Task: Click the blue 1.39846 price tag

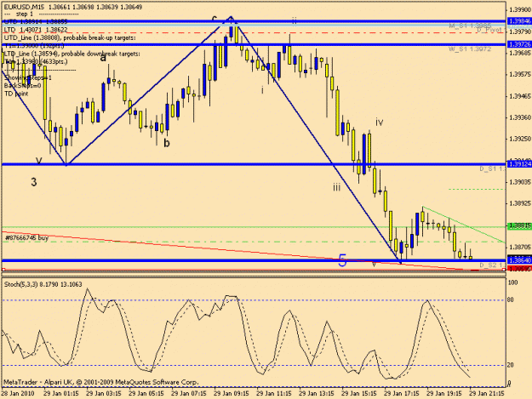Action: click(519, 21)
